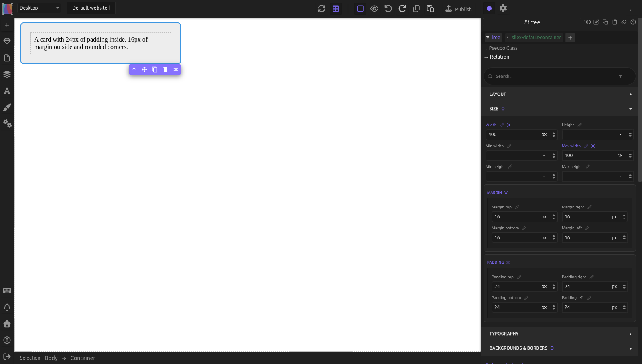Clear the Max width property with its X
This screenshot has width=642, height=364.
click(x=593, y=146)
